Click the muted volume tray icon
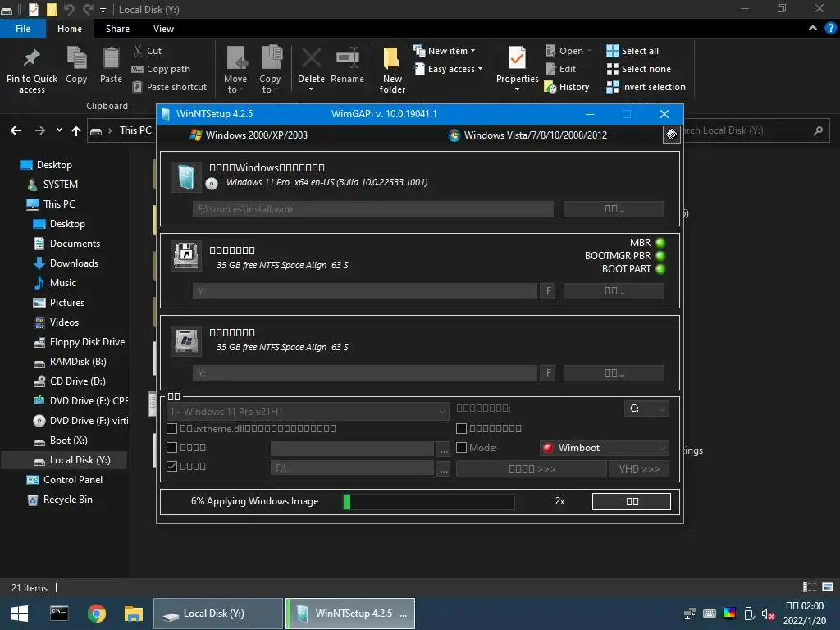The width and height of the screenshot is (840, 630). 768,614
